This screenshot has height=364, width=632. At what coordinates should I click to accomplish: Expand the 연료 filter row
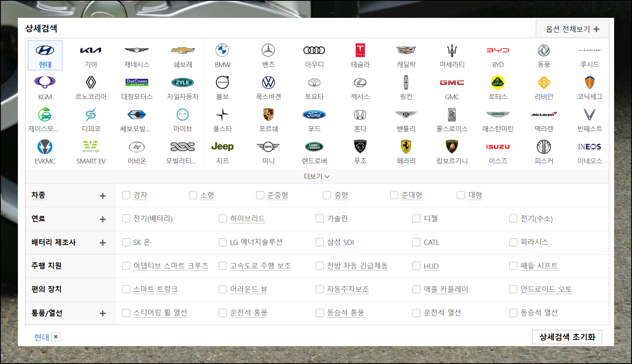tap(103, 219)
